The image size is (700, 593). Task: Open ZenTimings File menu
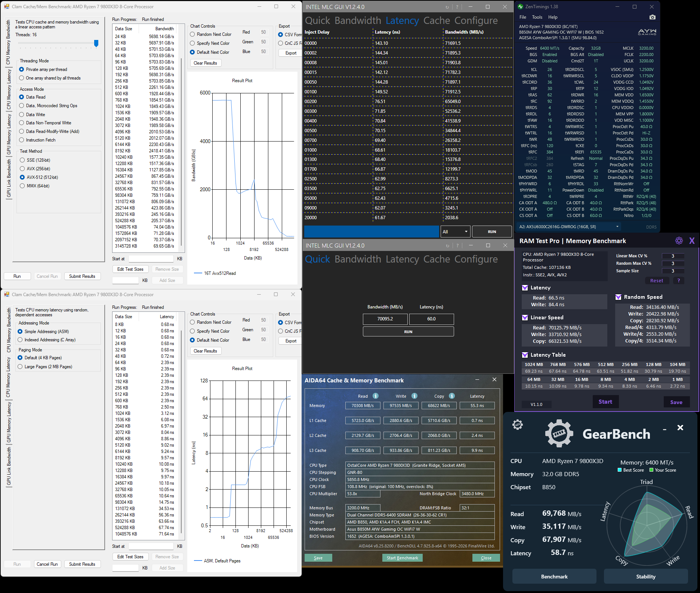pos(523,17)
